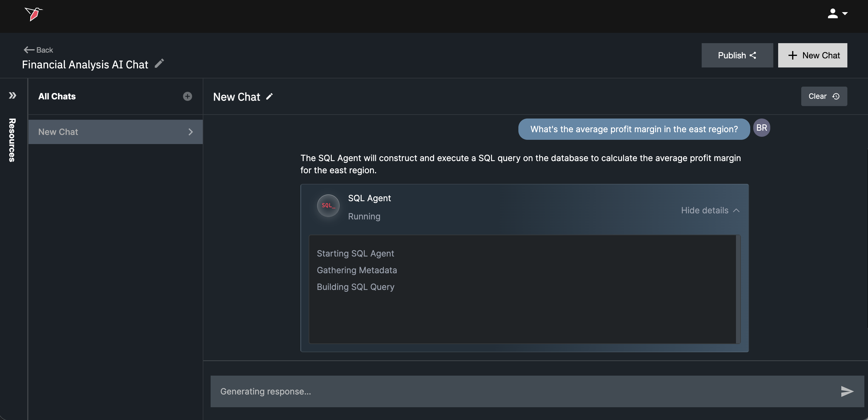Edit the Financial Analysis AI Chat title

pyautogui.click(x=159, y=64)
